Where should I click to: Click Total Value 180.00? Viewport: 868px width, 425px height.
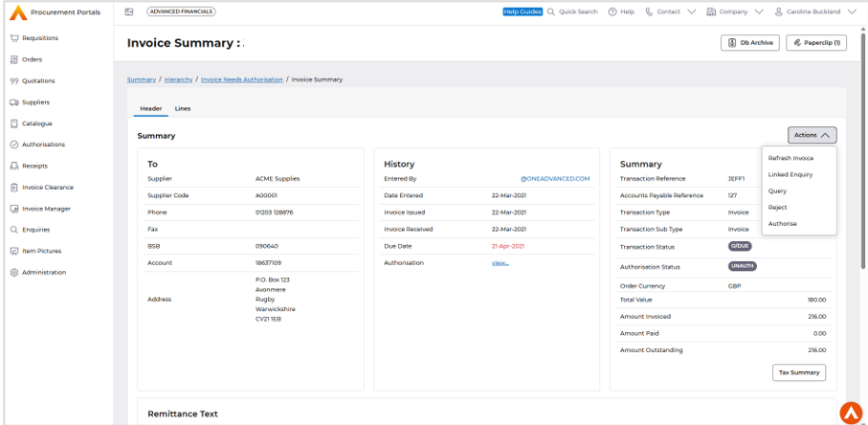816,300
